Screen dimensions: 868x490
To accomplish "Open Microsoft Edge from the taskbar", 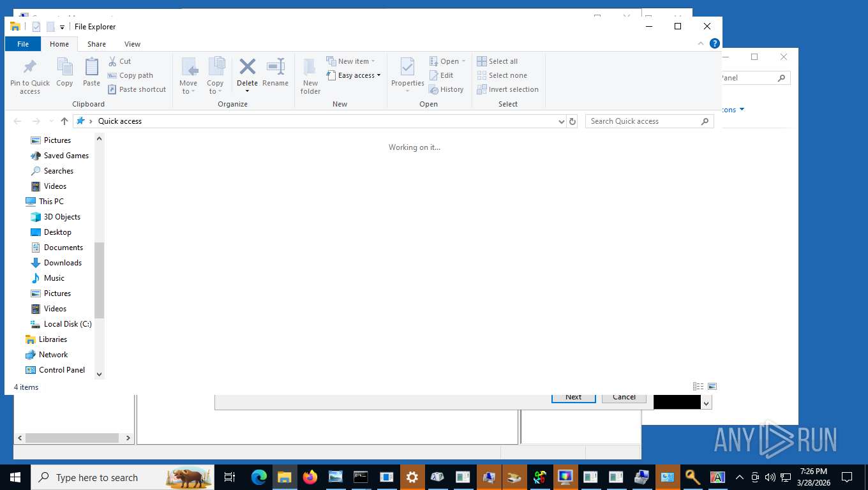I will coord(258,477).
